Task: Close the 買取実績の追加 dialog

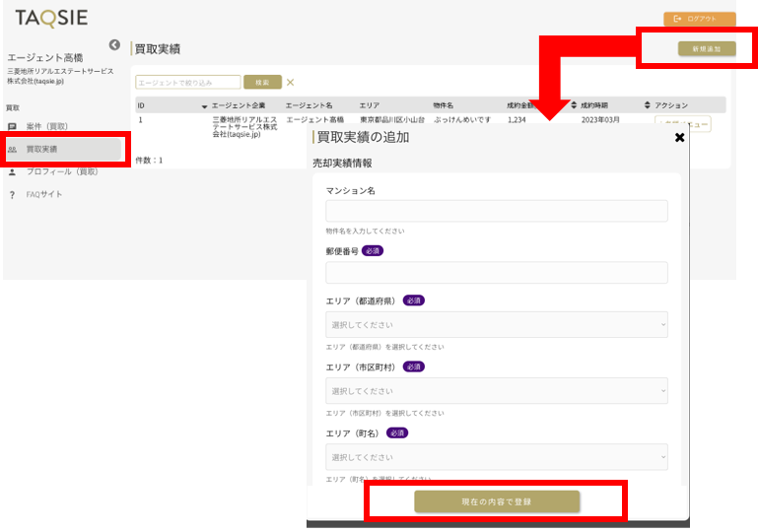Action: coord(679,137)
